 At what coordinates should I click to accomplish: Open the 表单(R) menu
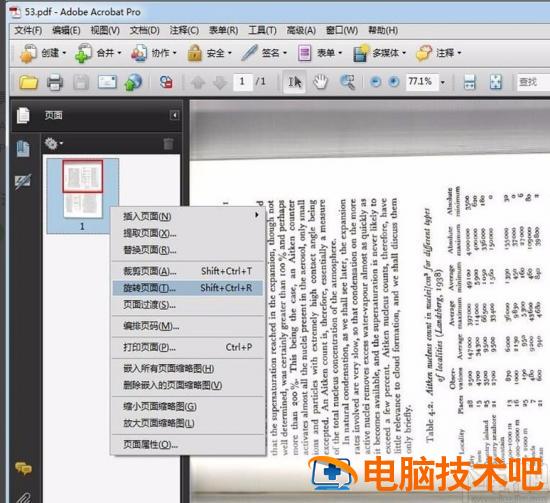click(x=223, y=31)
